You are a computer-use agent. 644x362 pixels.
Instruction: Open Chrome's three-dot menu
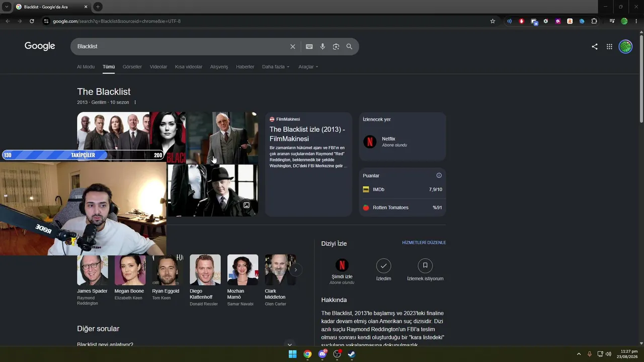tap(636, 21)
